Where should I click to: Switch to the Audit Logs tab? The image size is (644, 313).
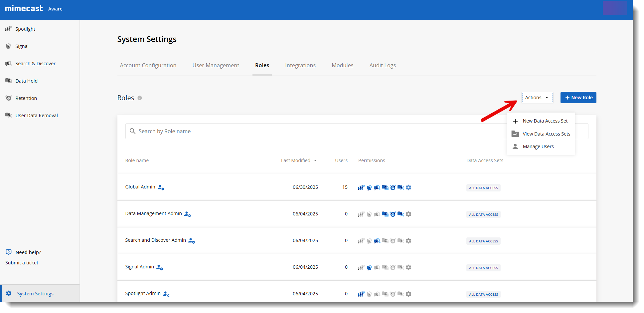click(382, 65)
